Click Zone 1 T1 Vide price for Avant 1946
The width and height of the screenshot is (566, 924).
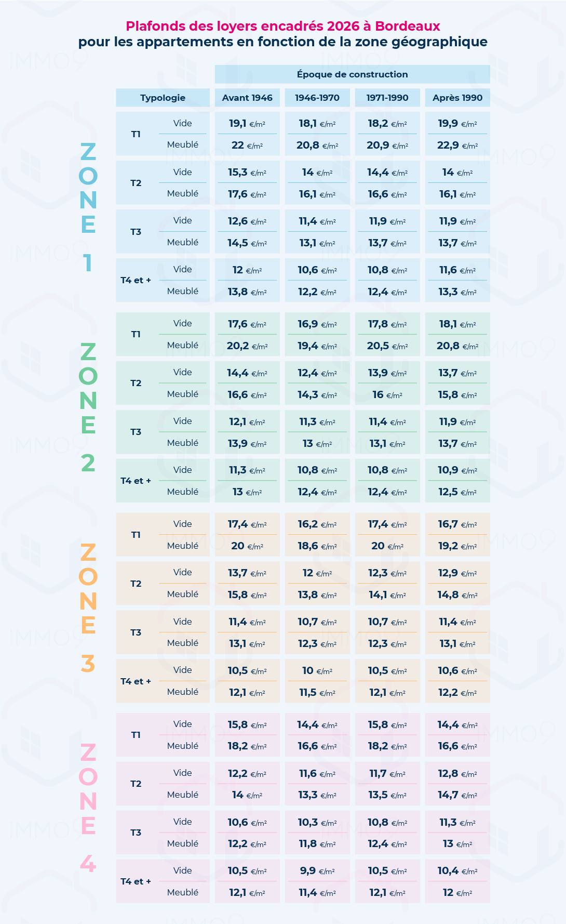247,124
